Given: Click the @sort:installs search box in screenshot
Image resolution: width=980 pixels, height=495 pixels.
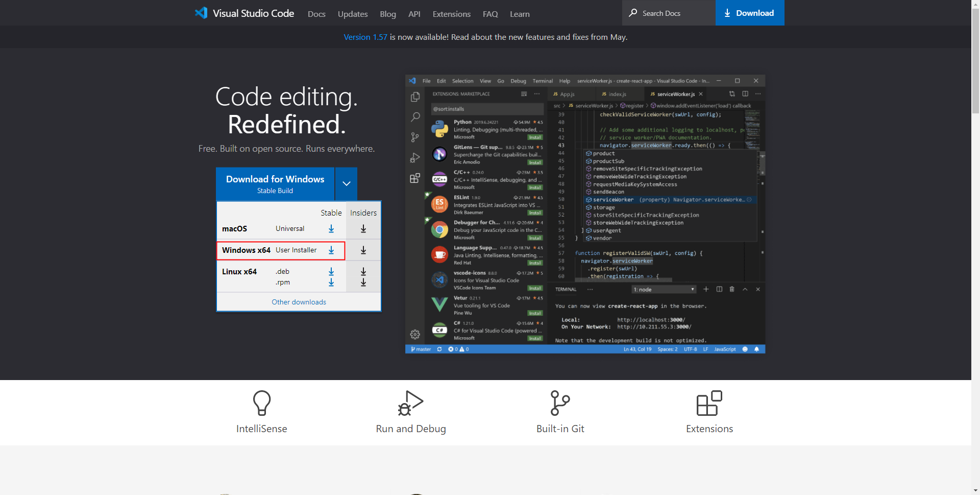Looking at the screenshot, I should tap(487, 109).
